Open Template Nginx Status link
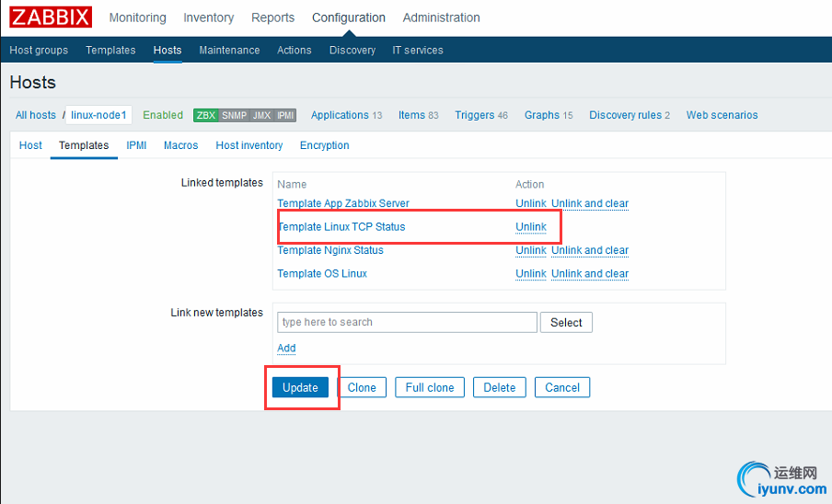Screen dimensions: 832x504 click(x=330, y=250)
